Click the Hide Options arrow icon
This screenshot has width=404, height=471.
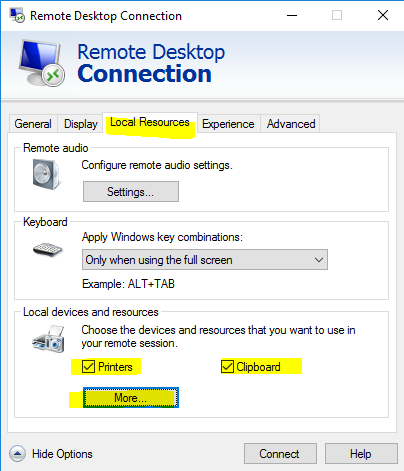17,453
